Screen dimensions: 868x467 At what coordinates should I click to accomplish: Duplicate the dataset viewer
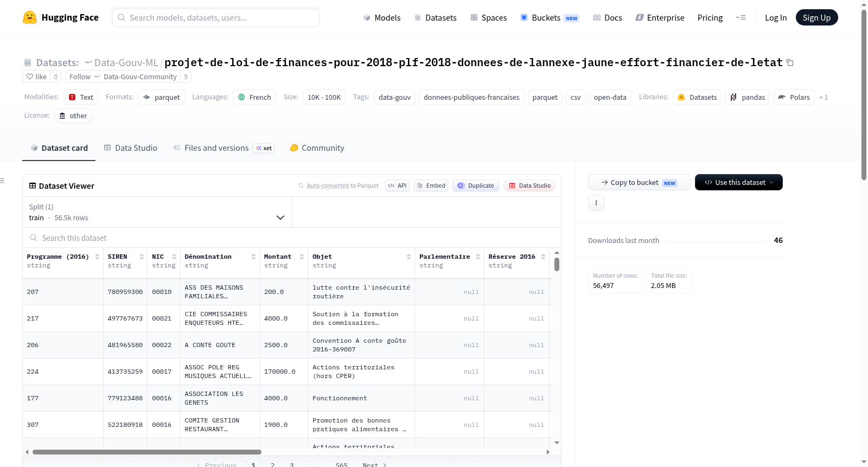tap(476, 185)
